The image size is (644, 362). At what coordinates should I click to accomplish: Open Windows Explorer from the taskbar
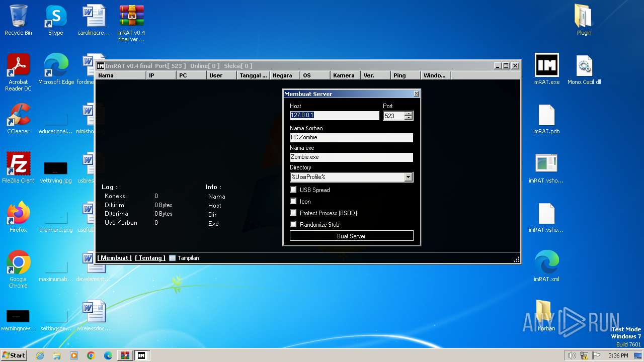(57, 355)
